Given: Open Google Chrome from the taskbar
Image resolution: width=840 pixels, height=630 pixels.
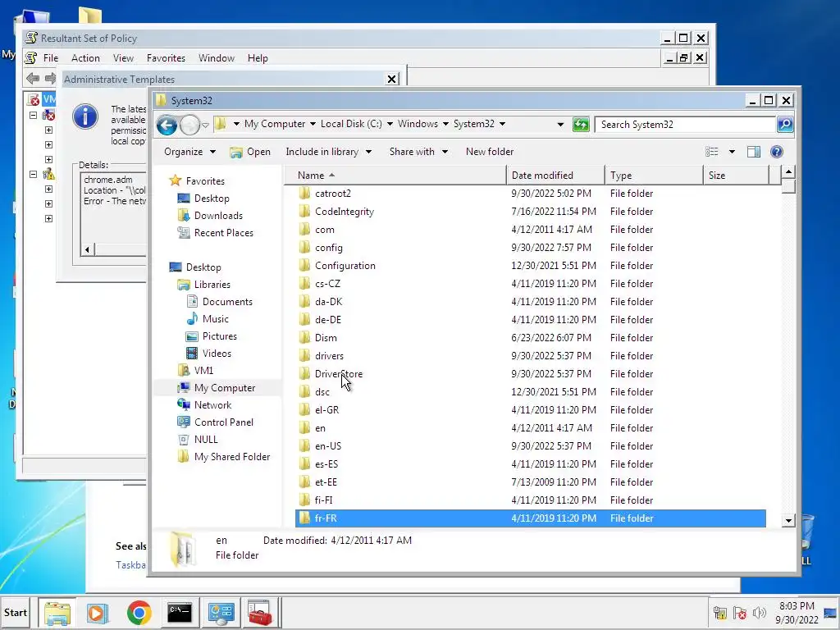Looking at the screenshot, I should click(x=139, y=613).
